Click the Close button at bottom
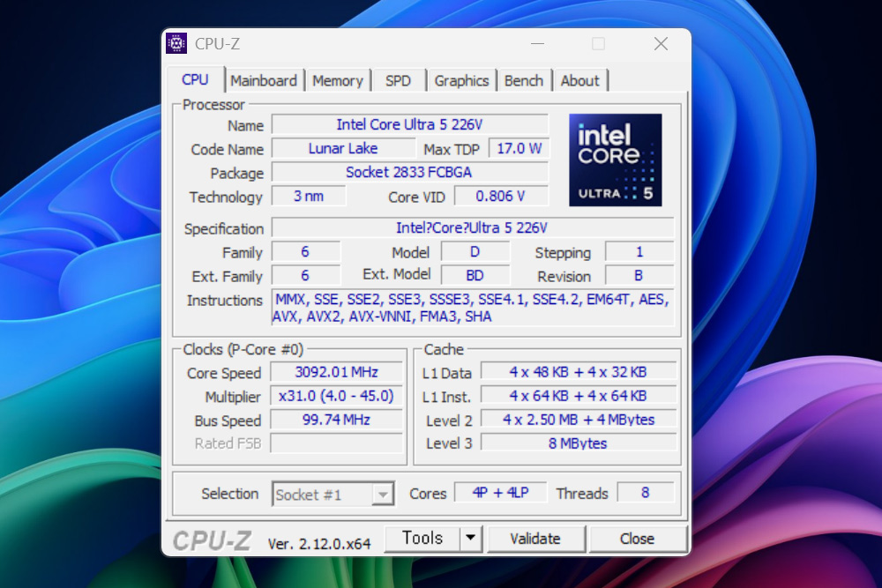The image size is (882, 588). 638,540
